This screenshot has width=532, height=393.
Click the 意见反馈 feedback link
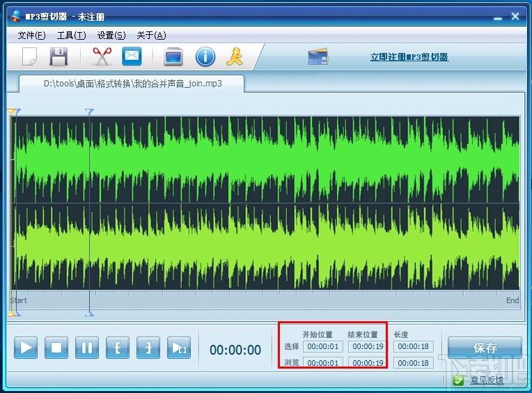[x=487, y=380]
